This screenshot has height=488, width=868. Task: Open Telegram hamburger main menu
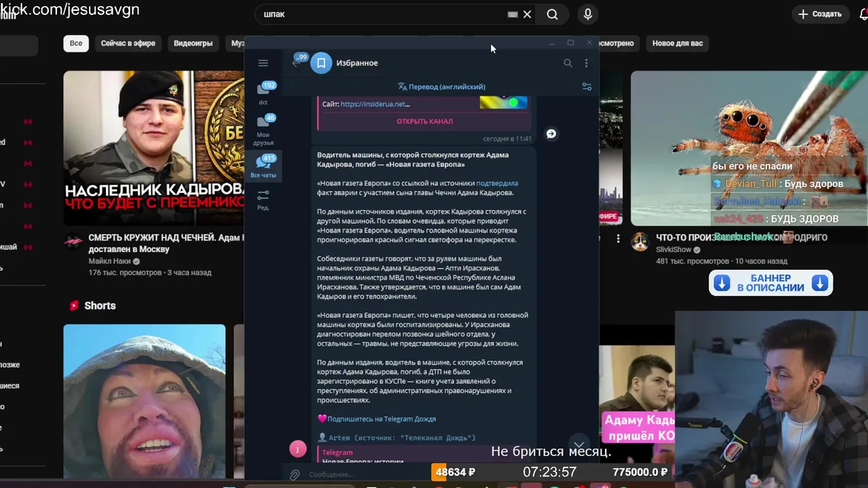click(x=263, y=63)
